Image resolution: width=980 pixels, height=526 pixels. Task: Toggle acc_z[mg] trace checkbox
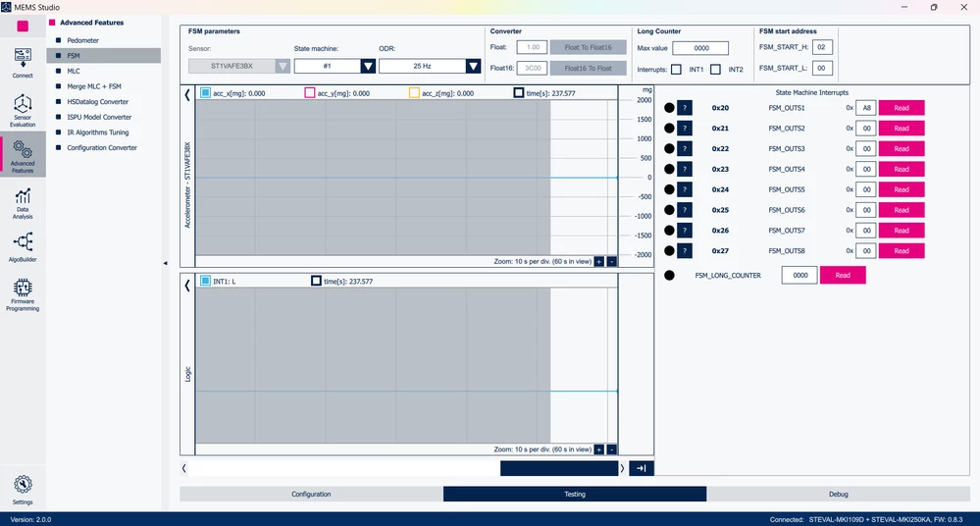414,92
